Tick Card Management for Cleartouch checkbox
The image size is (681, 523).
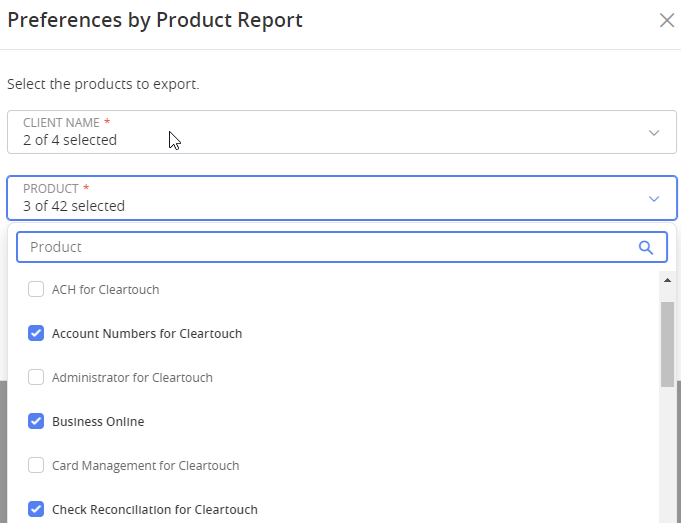pyautogui.click(x=36, y=465)
